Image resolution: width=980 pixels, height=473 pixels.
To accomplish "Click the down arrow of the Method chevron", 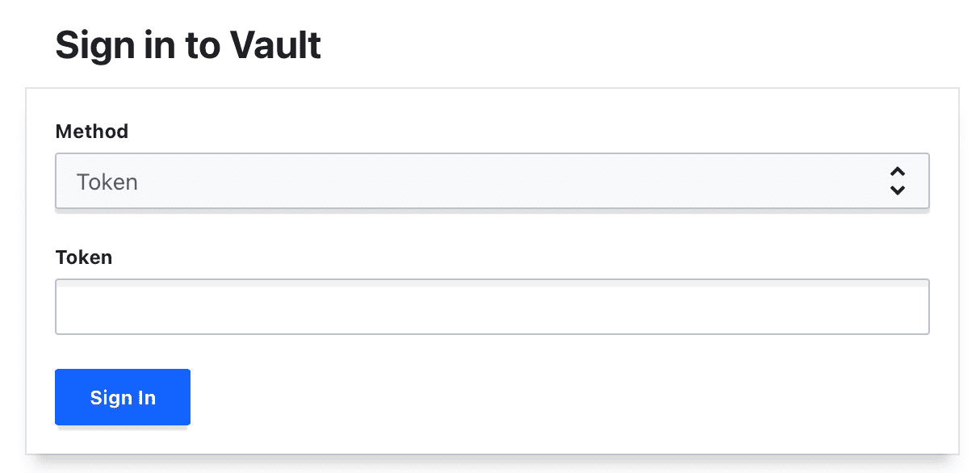I will (897, 190).
